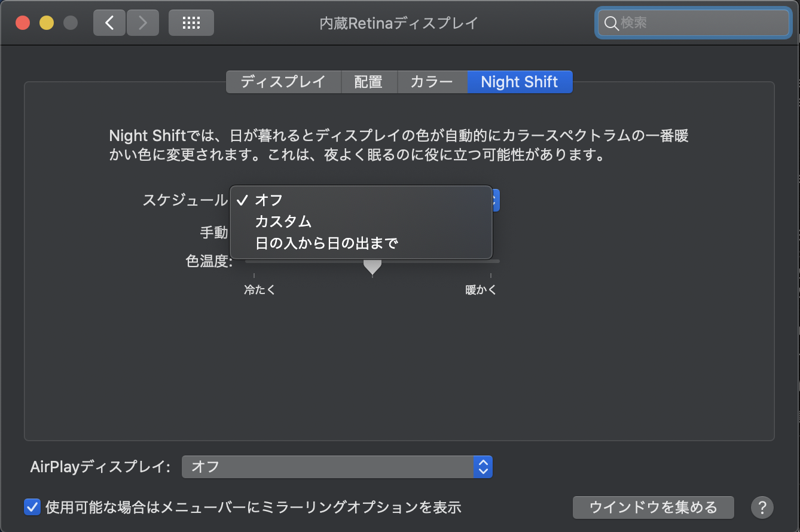Switch to the ディスプレイ tab
This screenshot has height=532, width=800.
(x=283, y=82)
